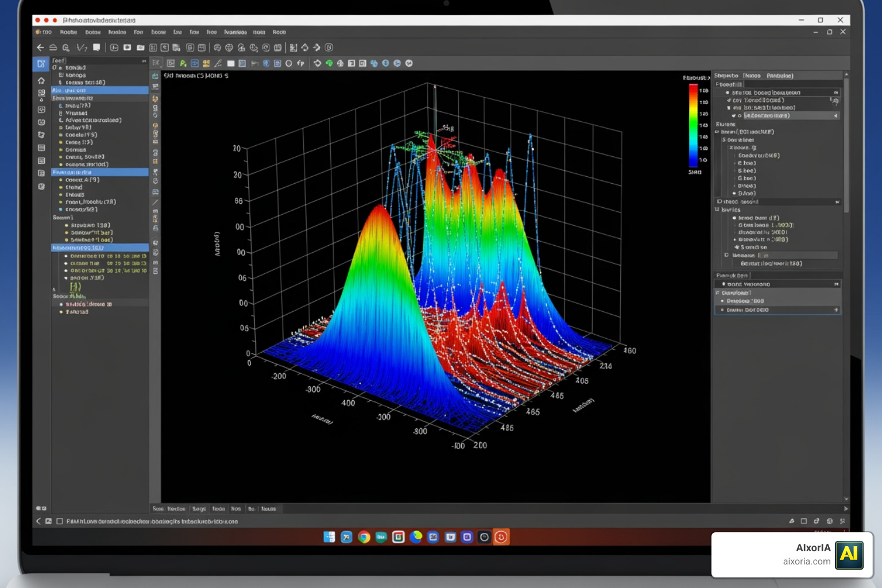Click the collapse icon on the 'bono Vioonono' header
The width and height of the screenshot is (882, 588).
point(837,284)
